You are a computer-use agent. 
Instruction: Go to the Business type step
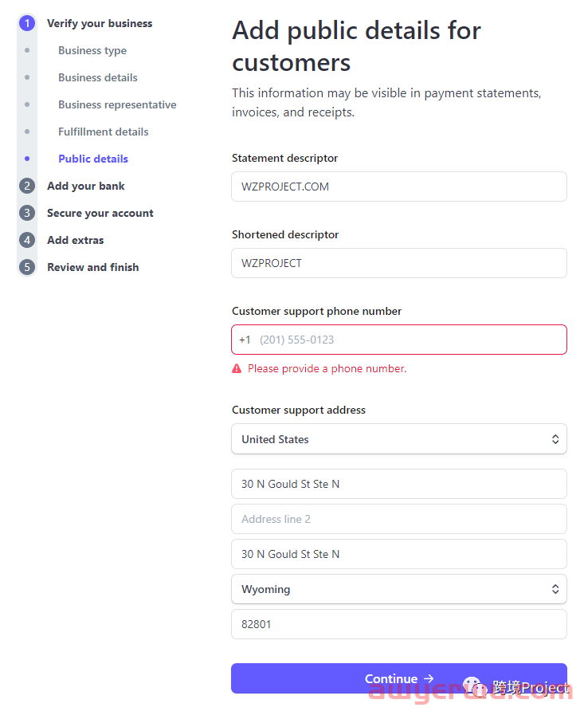coord(92,50)
